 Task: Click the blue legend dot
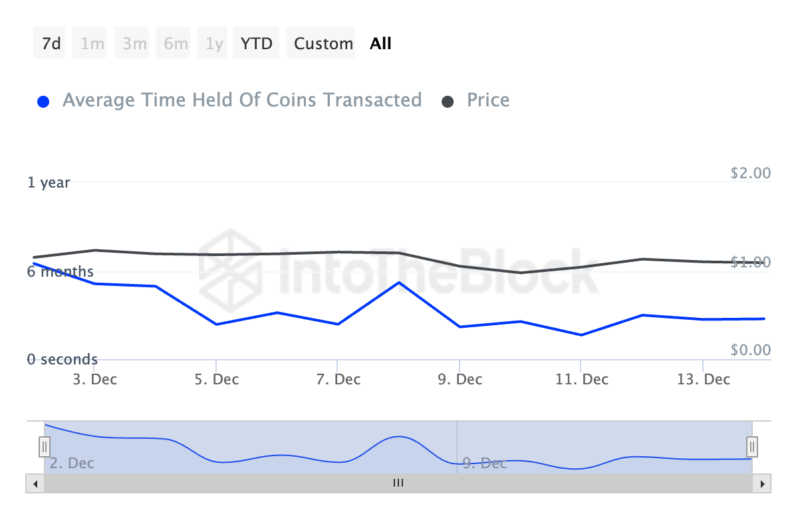(43, 100)
